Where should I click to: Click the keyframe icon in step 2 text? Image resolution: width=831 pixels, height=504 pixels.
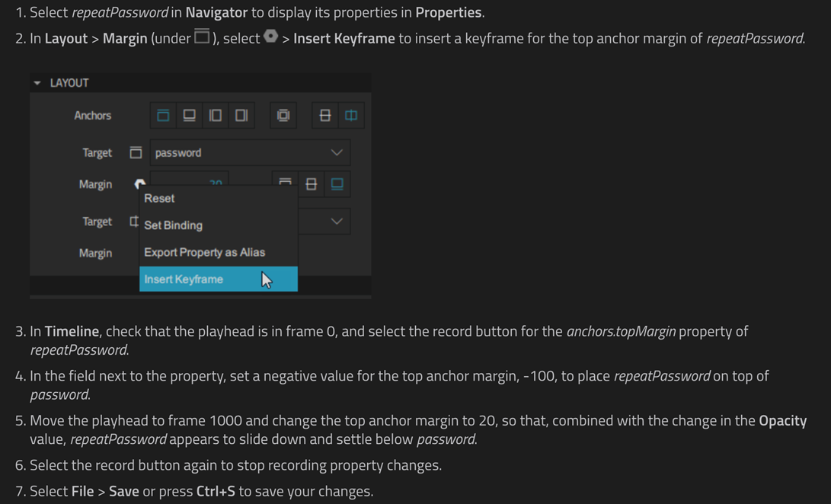click(271, 37)
